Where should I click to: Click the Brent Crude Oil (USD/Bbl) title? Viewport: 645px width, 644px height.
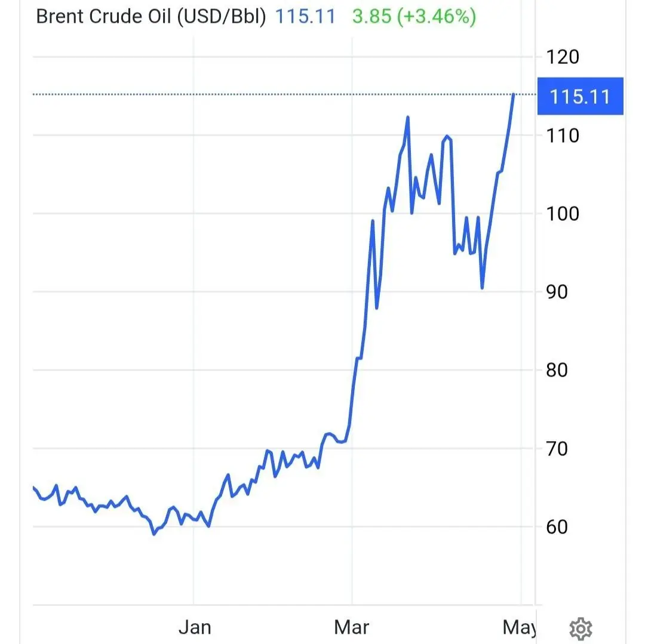pos(150,17)
